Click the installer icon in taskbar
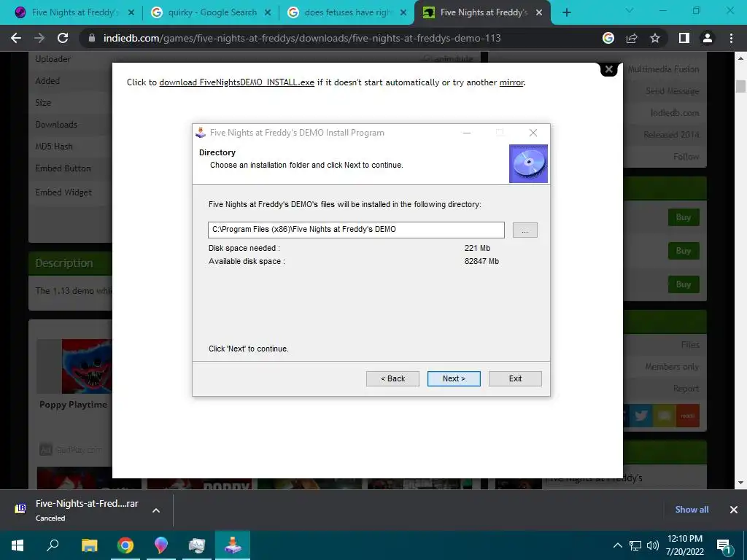The height and width of the screenshot is (560, 747). pyautogui.click(x=233, y=545)
